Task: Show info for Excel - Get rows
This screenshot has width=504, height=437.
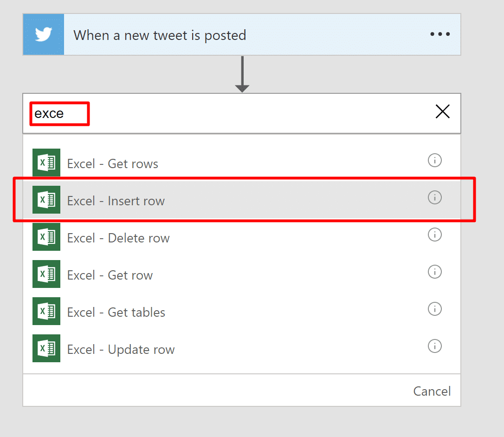Action: point(434,160)
